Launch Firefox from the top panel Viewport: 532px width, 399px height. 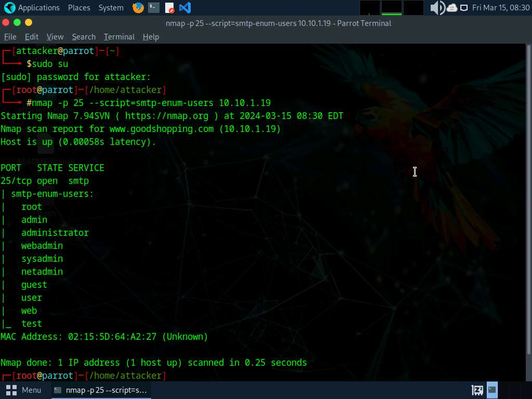click(138, 8)
